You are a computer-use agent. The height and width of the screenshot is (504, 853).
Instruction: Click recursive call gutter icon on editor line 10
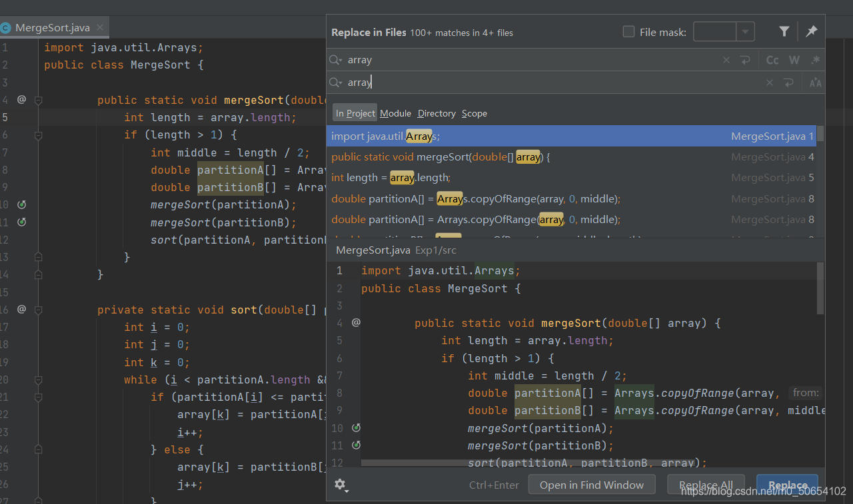21,204
